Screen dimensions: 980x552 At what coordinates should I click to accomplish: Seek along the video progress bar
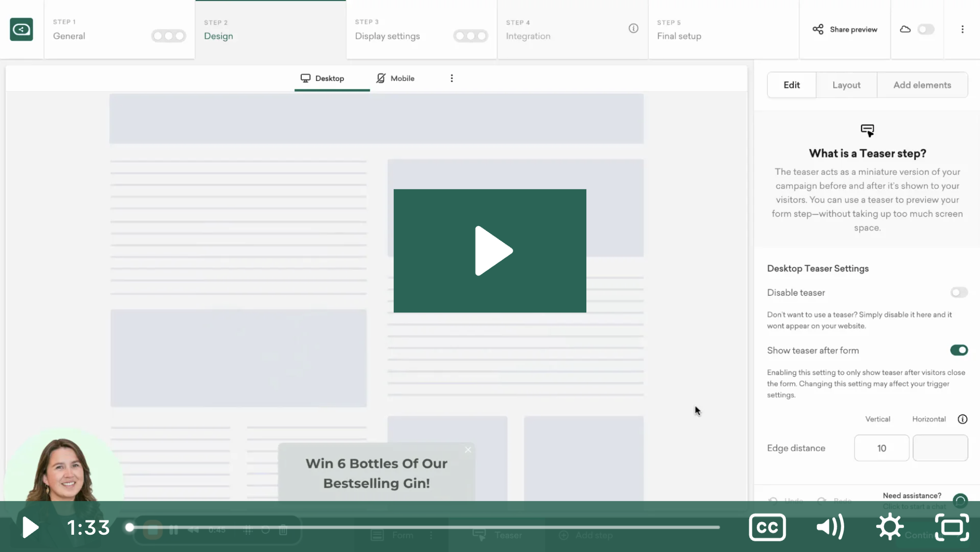point(424,527)
